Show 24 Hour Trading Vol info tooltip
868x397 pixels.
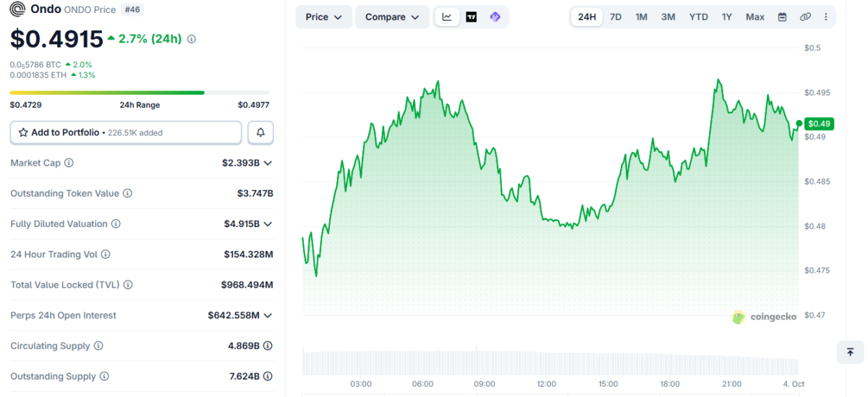coord(106,255)
